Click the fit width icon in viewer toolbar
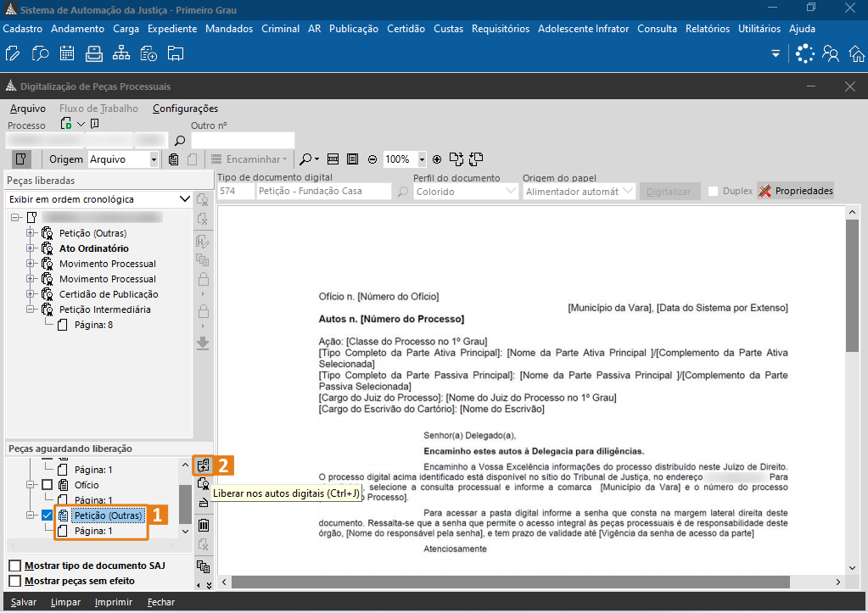Viewport: 868px width, 613px height. (333, 159)
